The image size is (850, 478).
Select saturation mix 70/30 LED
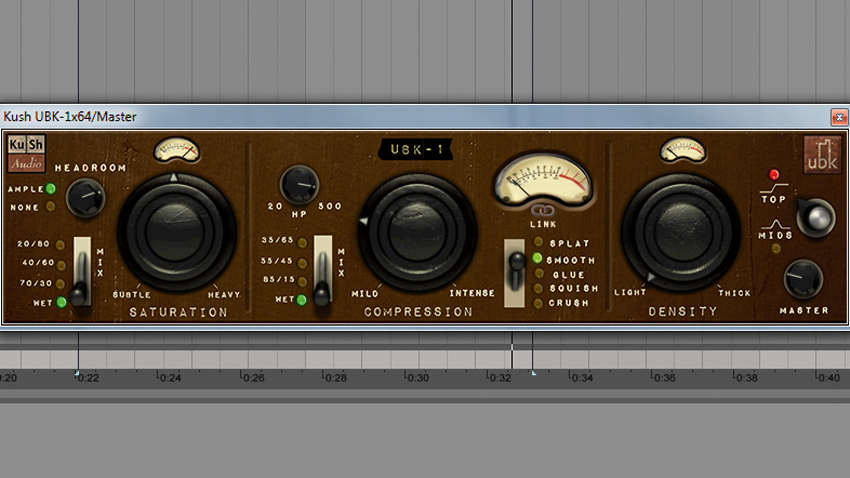coord(60,283)
